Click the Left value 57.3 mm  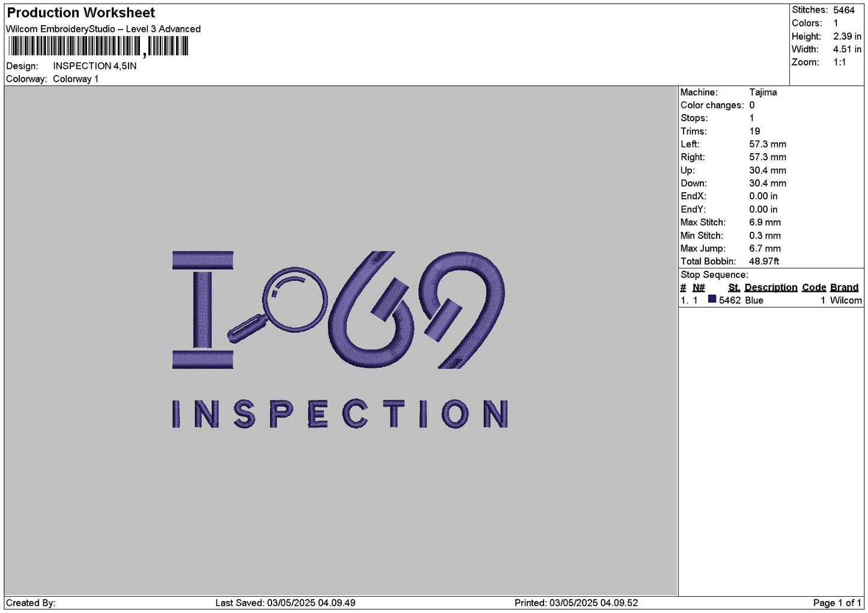click(x=768, y=144)
